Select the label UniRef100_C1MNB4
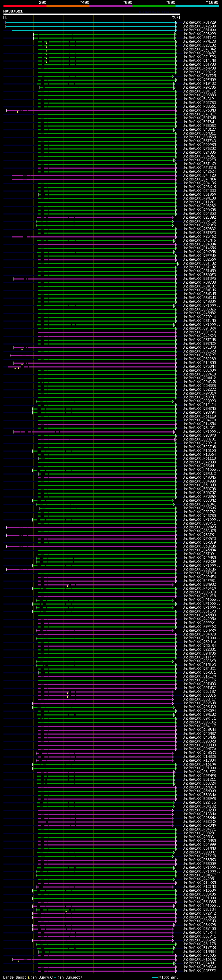222x980 pixels. [x=199, y=951]
